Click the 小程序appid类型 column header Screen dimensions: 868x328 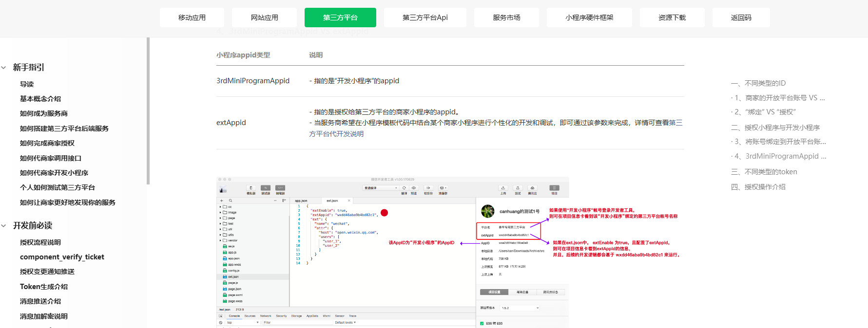pyautogui.click(x=243, y=55)
